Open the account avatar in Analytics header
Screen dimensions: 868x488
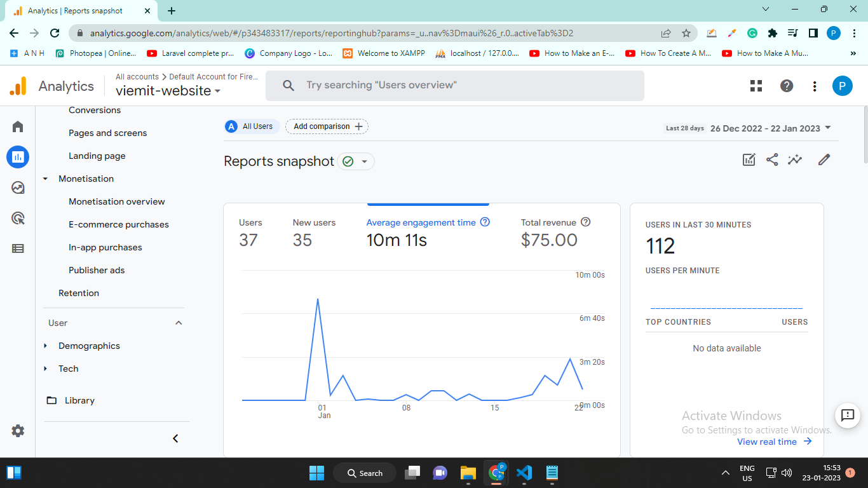pyautogui.click(x=843, y=86)
